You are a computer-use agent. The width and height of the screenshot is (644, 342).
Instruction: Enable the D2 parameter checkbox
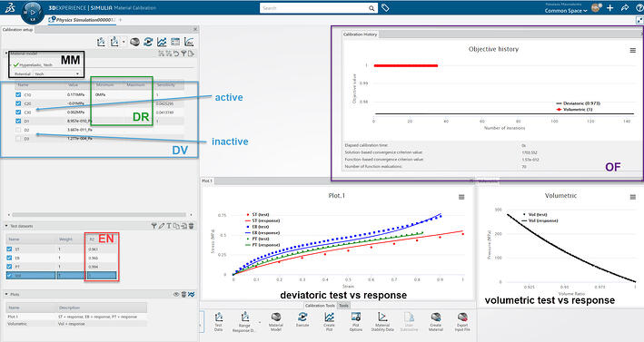(x=18, y=130)
